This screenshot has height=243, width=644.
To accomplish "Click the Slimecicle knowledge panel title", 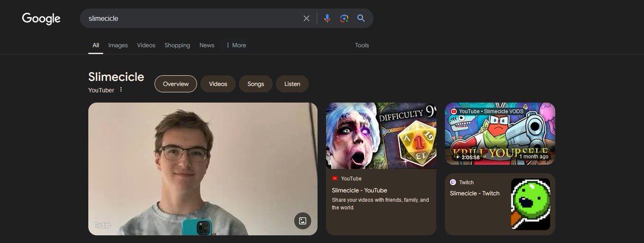I will [x=116, y=77].
